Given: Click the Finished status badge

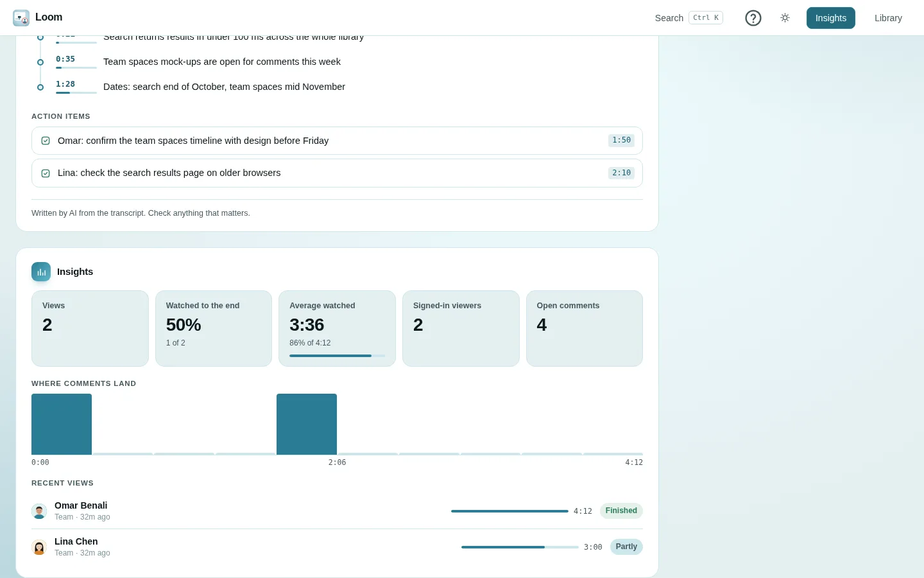Looking at the screenshot, I should click(x=621, y=511).
